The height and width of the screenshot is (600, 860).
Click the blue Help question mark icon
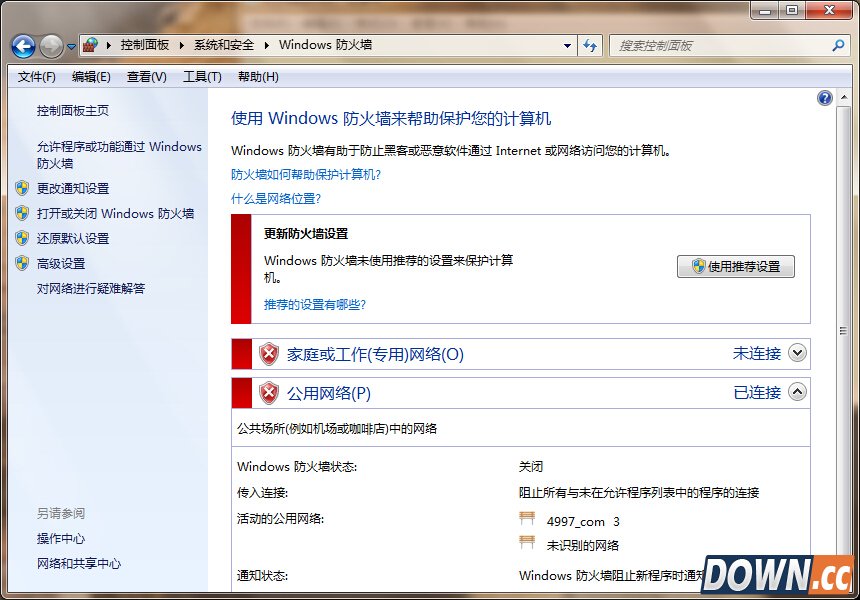pyautogui.click(x=824, y=98)
